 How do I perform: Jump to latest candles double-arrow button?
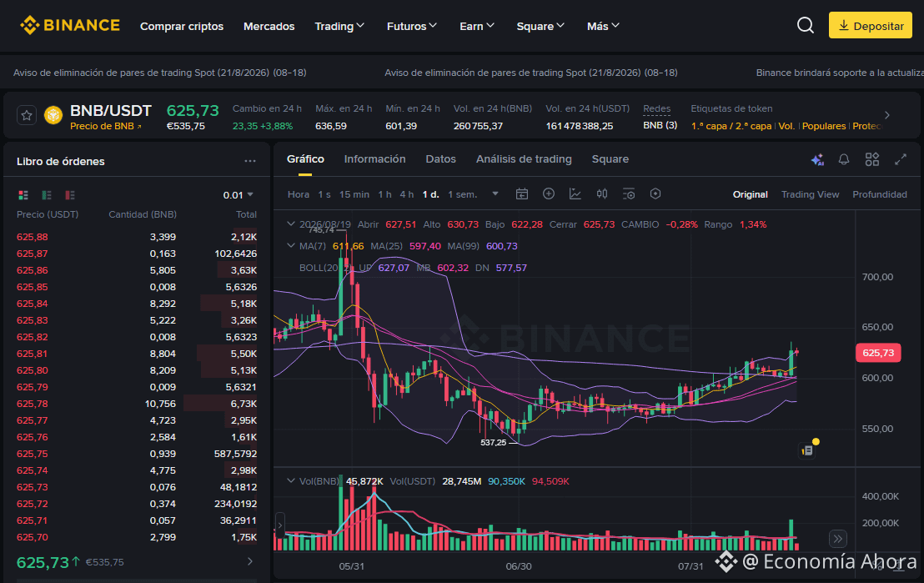pos(837,538)
